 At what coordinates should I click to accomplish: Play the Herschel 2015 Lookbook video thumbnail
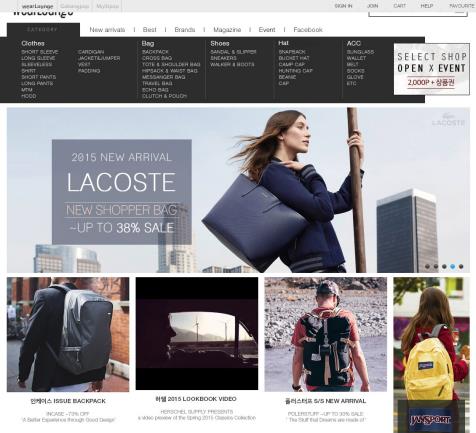tap(197, 333)
